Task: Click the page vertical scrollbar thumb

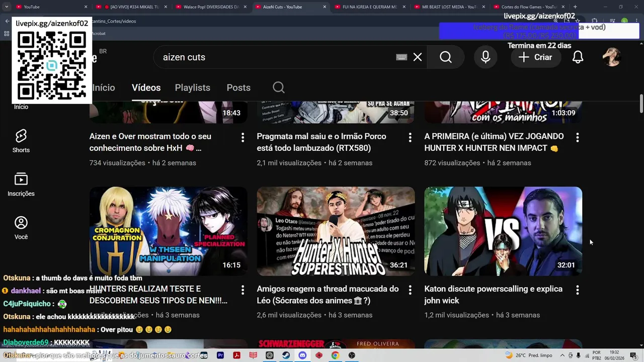Action: pos(641,104)
